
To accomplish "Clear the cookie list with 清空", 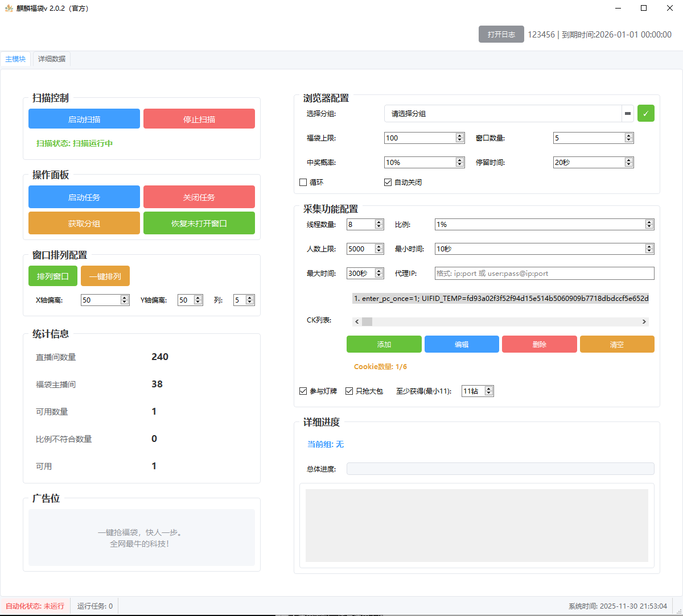I will [617, 344].
